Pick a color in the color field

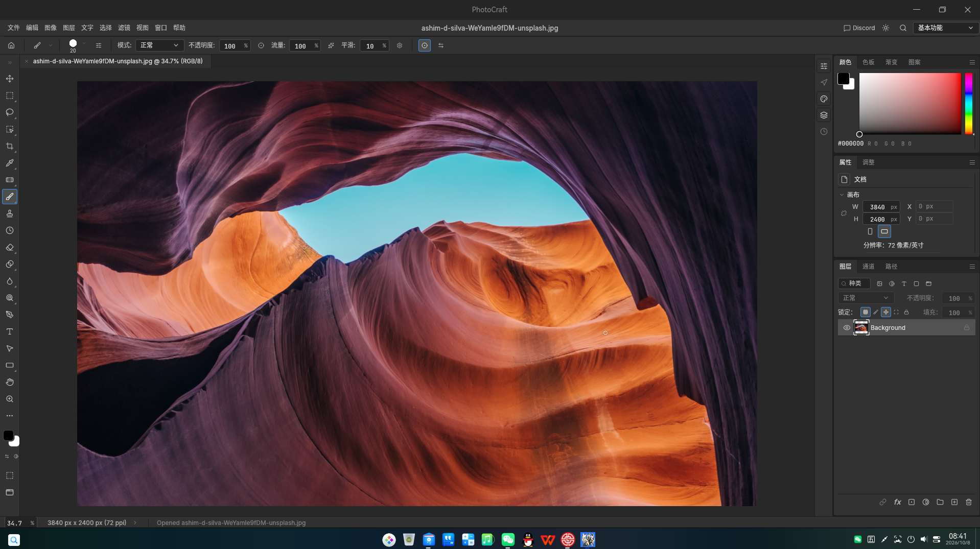click(910, 104)
